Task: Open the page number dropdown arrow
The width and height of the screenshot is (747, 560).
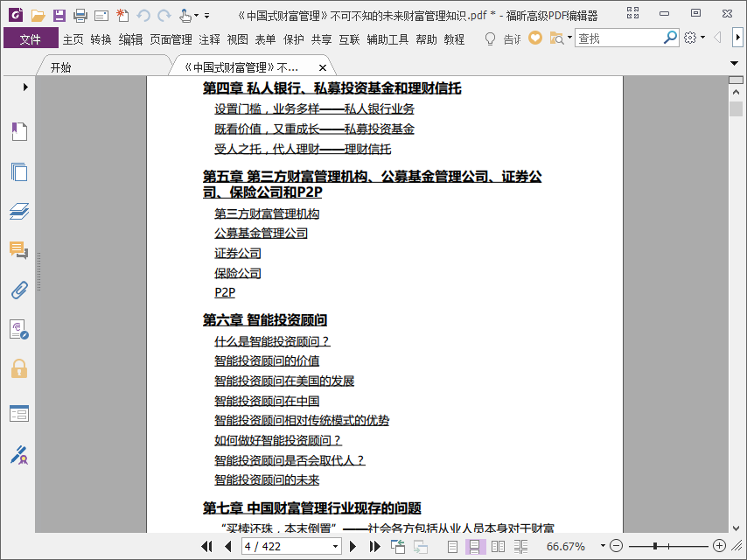Action: [x=335, y=546]
